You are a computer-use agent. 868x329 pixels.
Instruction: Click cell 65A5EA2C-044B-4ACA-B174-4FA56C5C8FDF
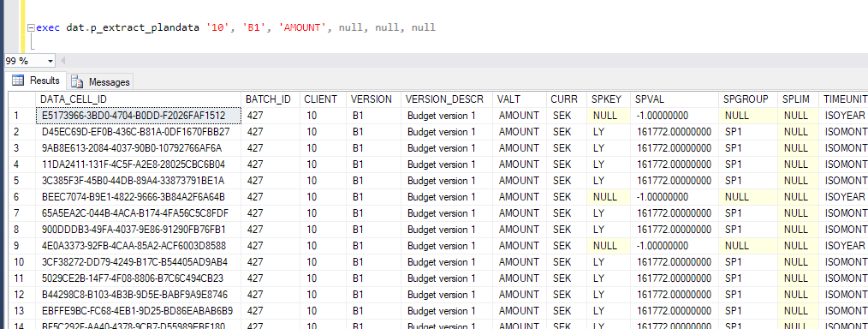tap(139, 213)
